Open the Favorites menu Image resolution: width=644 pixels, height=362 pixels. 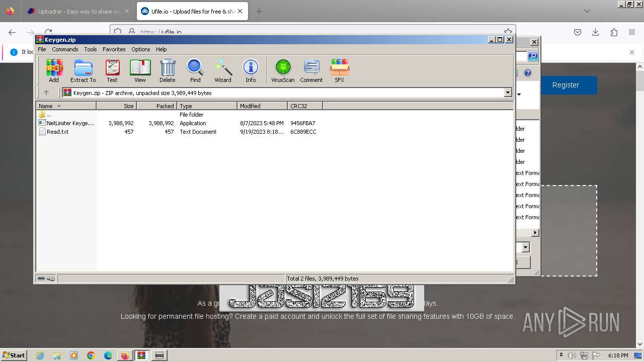point(114,49)
